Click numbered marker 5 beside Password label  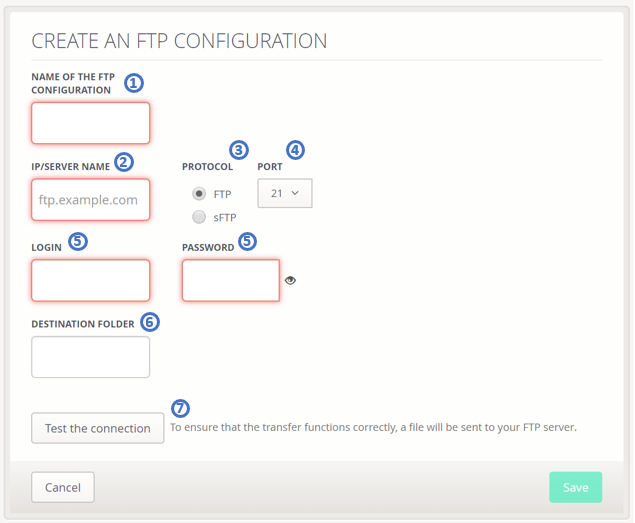pyautogui.click(x=247, y=241)
